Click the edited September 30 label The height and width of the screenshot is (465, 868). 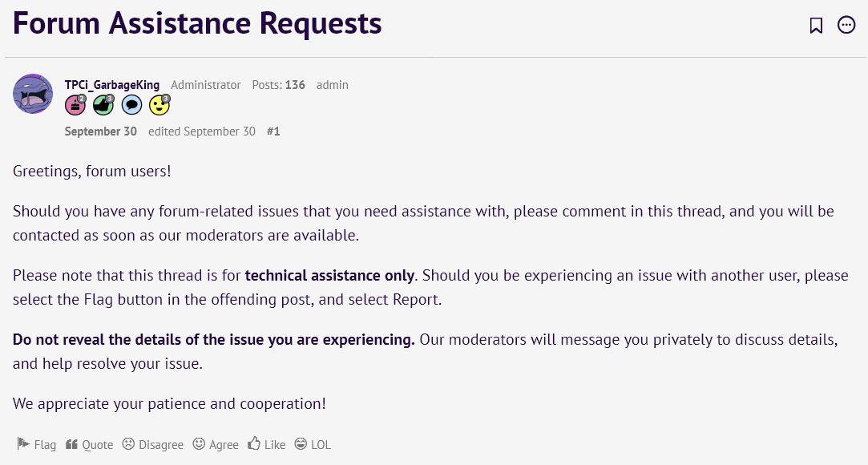pos(202,131)
